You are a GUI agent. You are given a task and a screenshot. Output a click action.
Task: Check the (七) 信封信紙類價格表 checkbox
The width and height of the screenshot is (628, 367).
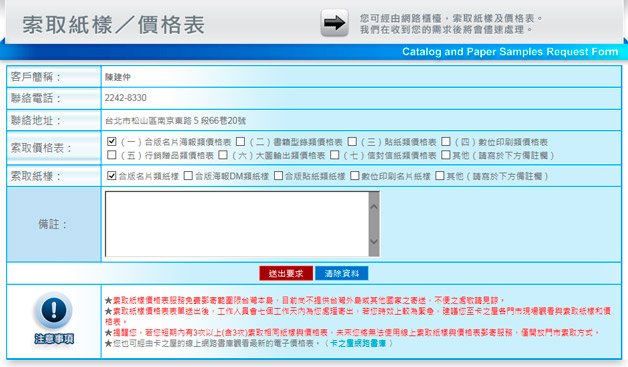pyautogui.click(x=334, y=155)
